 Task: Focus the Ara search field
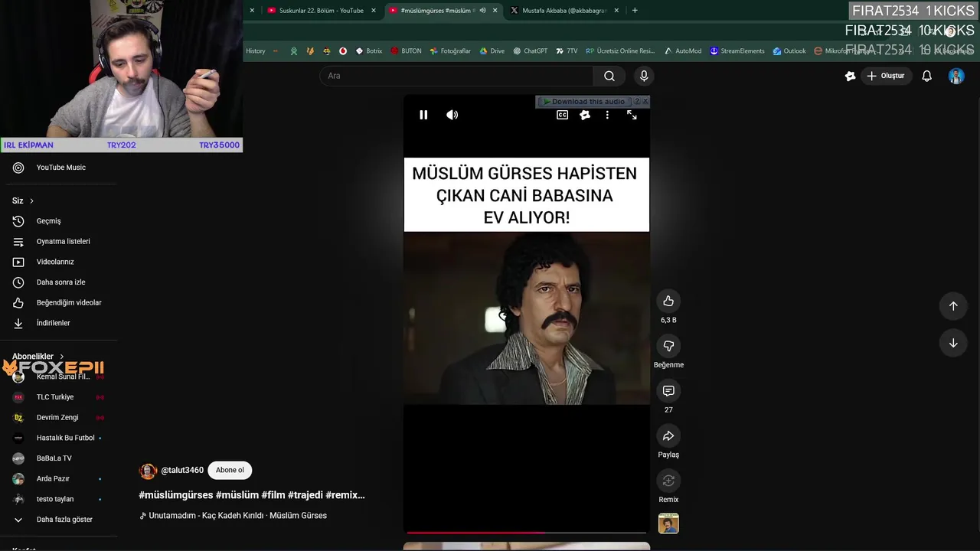(456, 76)
